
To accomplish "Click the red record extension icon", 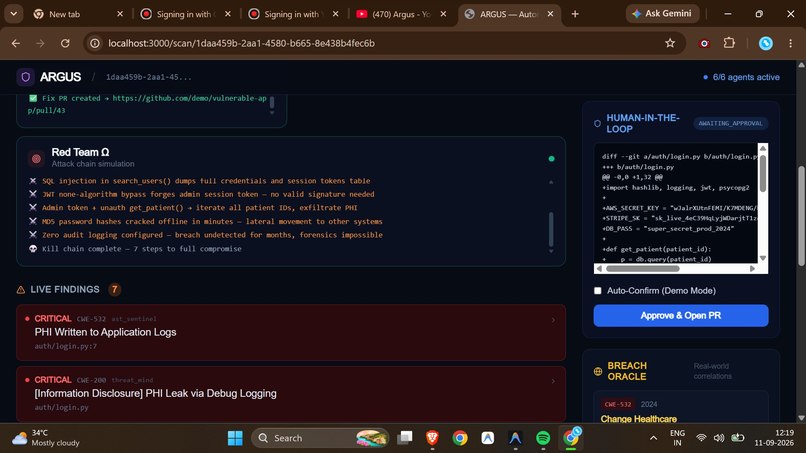I will [704, 43].
